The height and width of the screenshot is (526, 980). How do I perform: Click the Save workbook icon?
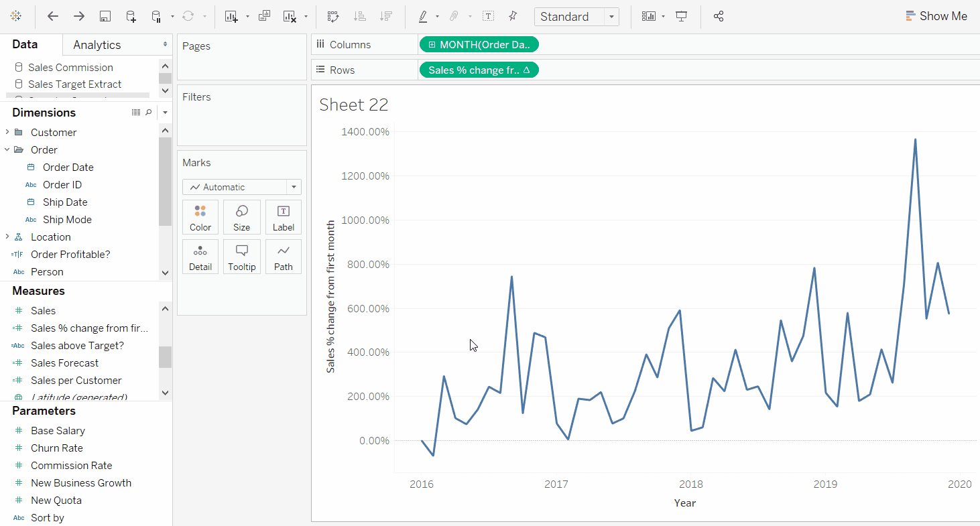point(105,16)
